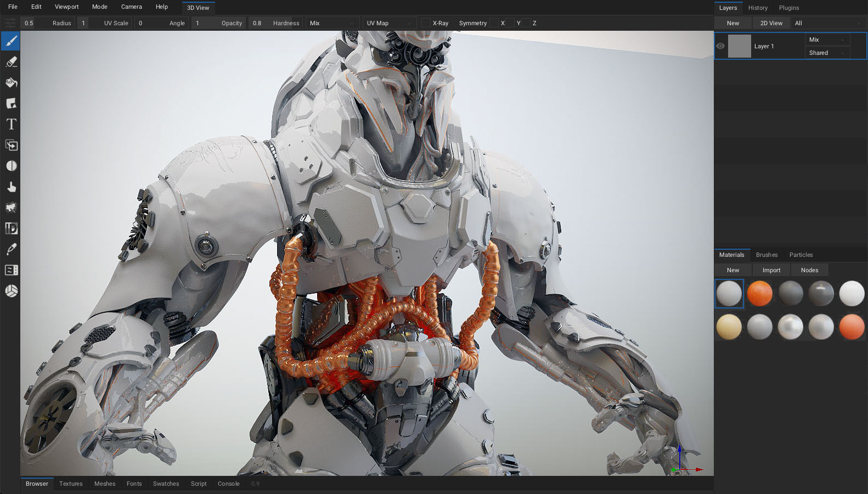Viewport: 868px width, 494px height.
Task: Pick the Smudge finger tool
Action: coord(11,187)
